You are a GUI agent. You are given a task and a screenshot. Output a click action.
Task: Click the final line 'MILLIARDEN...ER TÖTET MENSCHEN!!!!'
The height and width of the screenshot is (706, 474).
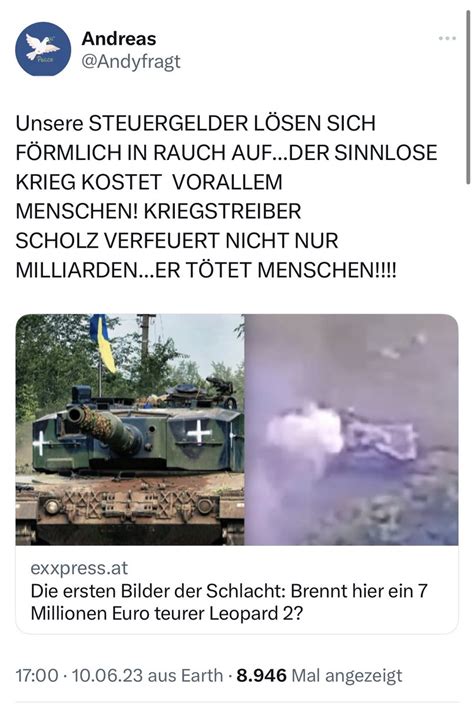206,270
